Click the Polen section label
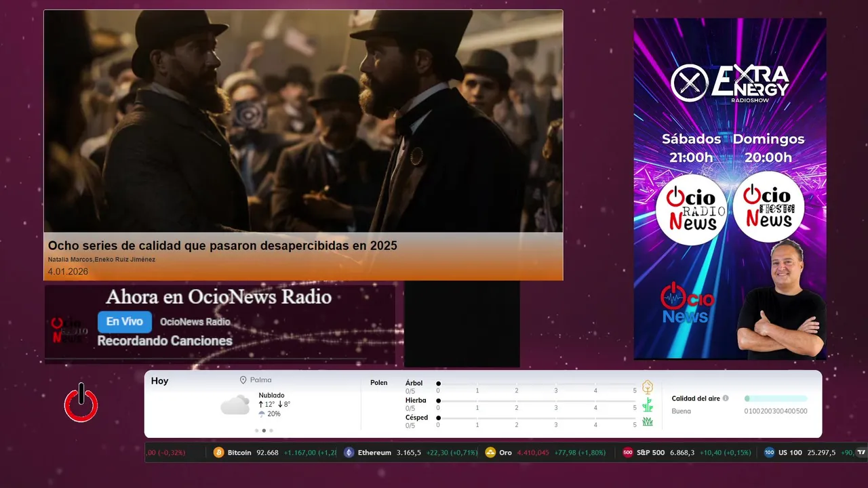Screen dimensions: 868x488 [379, 383]
